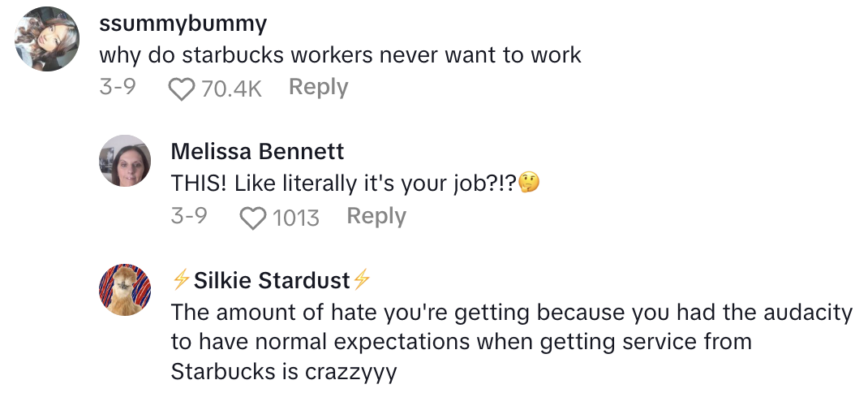
Task: Reply to Melissa Bennett's comment
Action: coord(376,217)
